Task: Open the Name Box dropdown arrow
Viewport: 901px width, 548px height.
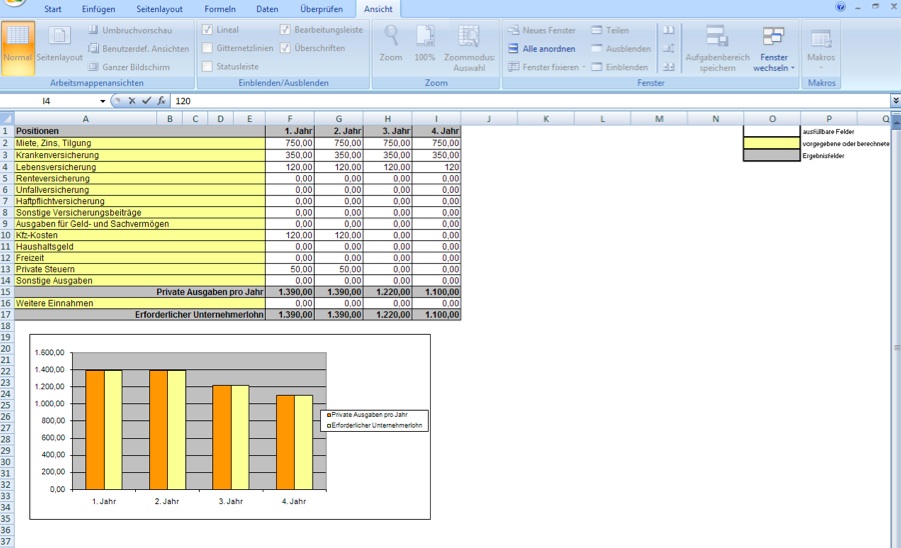Action: pos(102,101)
